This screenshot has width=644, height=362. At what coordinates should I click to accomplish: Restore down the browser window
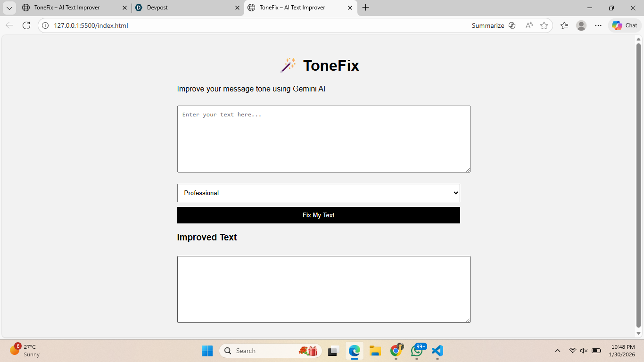(x=611, y=8)
